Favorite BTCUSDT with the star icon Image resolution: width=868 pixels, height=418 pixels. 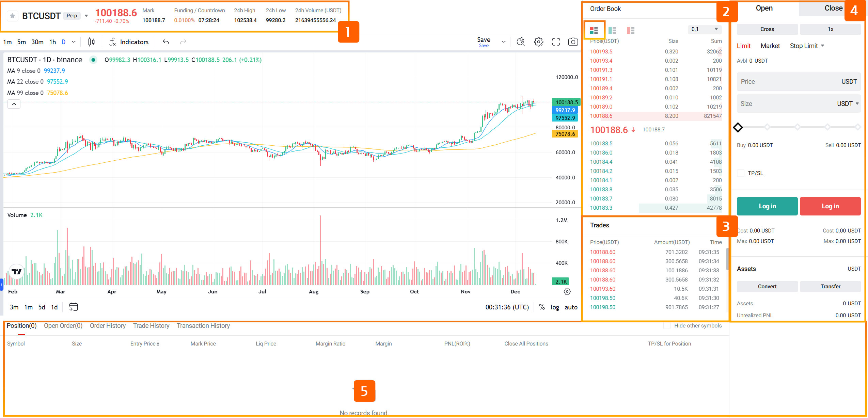pos(13,16)
